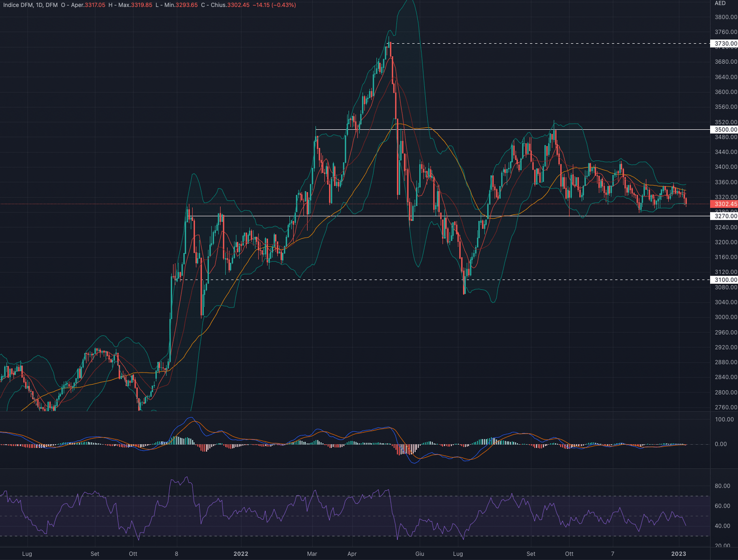738x560 pixels.
Task: Click the 0.00 label on the MACD scale
Action: coord(721,444)
